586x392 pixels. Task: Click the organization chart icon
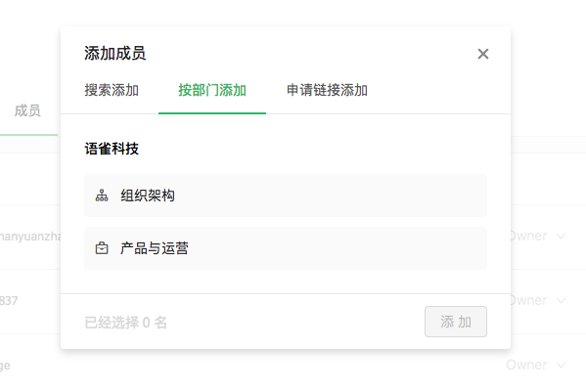[102, 196]
